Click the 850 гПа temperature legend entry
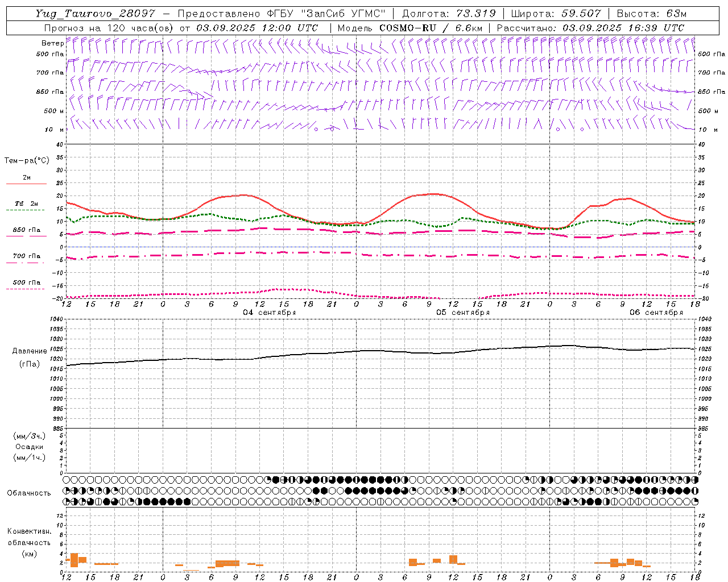 (26, 230)
